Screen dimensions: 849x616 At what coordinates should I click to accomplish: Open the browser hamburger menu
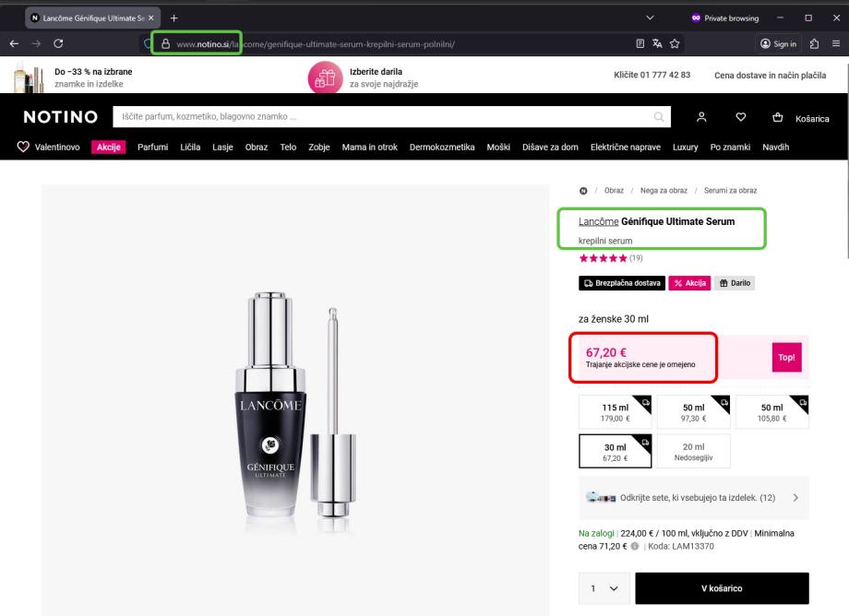[x=836, y=44]
